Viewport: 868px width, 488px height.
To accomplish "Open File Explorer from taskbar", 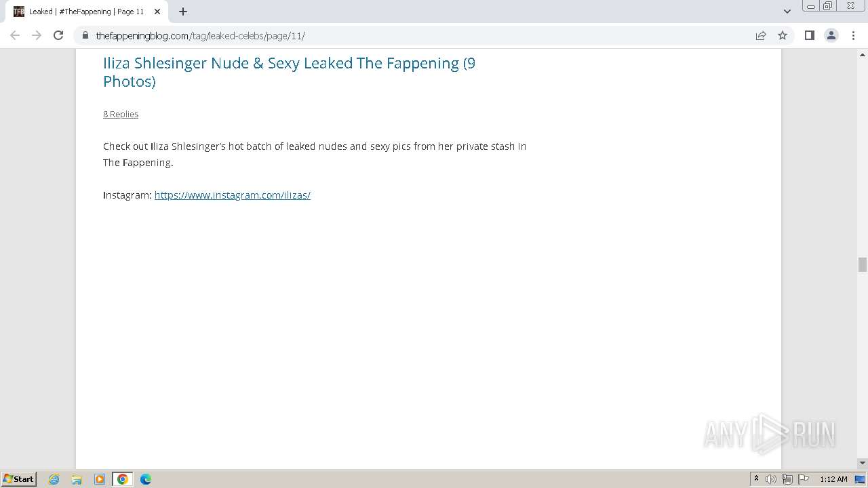I will tap(77, 479).
